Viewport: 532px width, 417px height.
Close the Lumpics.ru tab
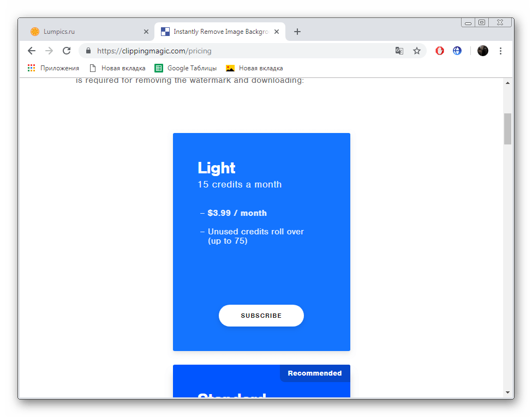[x=146, y=32]
